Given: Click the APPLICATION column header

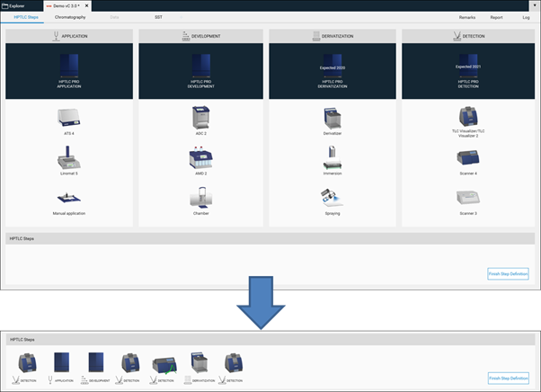Looking at the screenshot, I should click(x=69, y=36).
